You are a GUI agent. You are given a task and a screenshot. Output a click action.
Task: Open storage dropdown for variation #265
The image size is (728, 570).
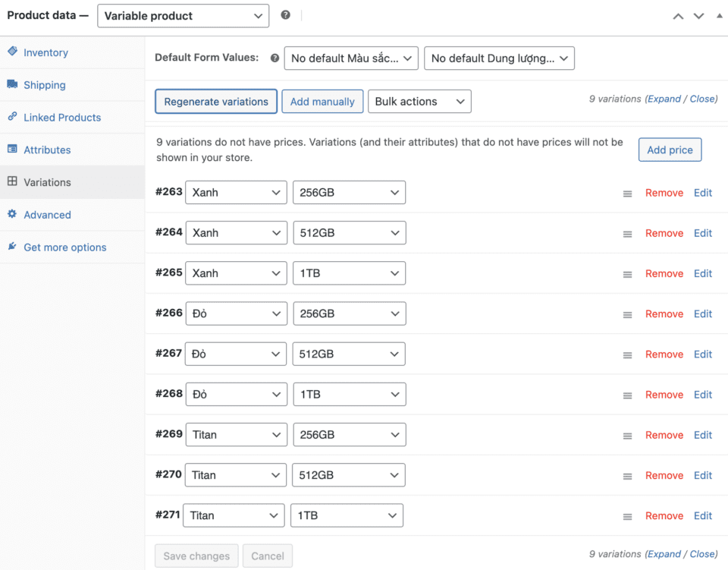(x=349, y=273)
